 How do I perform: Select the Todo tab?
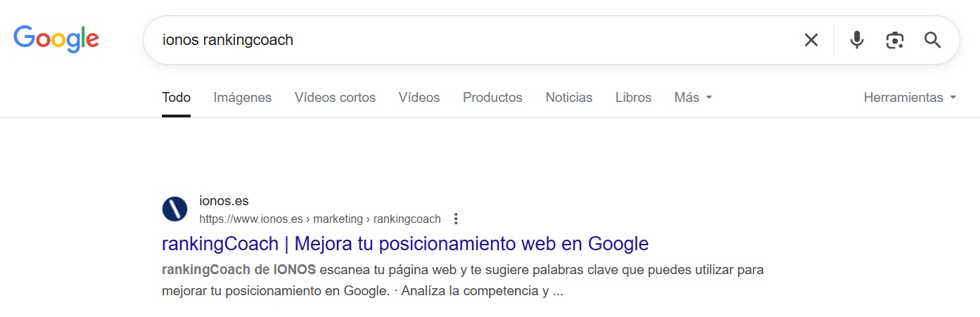(x=176, y=98)
